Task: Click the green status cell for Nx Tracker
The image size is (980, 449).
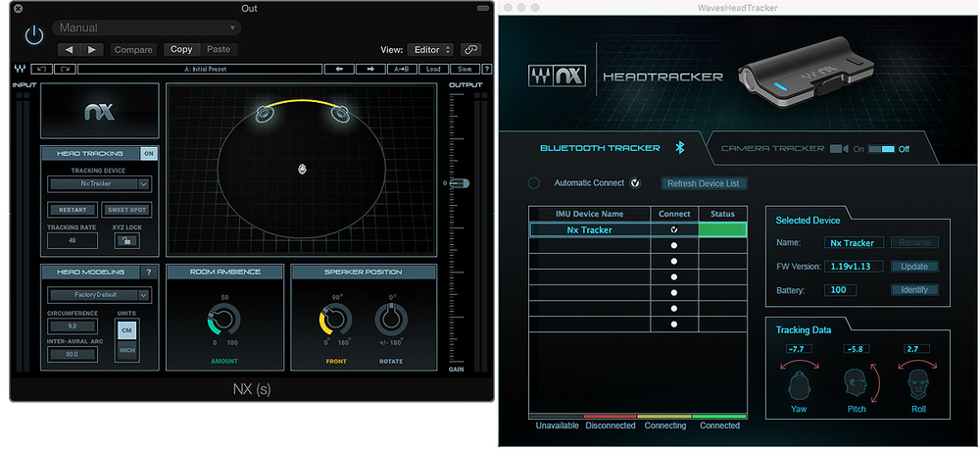Action: click(722, 229)
